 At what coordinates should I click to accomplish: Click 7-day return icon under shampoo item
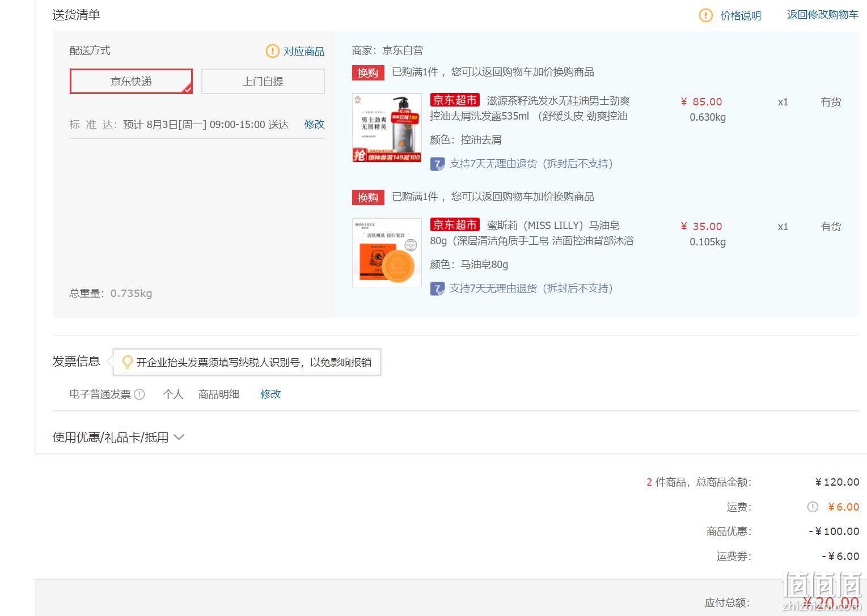[437, 164]
